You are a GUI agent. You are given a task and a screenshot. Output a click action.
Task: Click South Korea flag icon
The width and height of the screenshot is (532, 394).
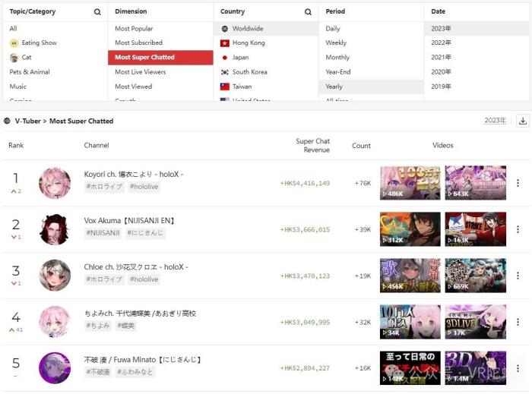click(225, 72)
